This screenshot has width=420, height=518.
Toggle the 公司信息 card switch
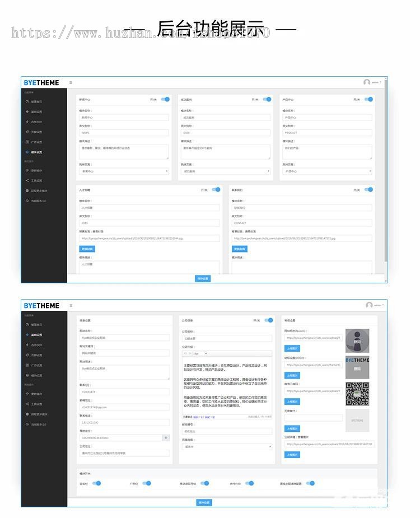pyautogui.click(x=269, y=320)
